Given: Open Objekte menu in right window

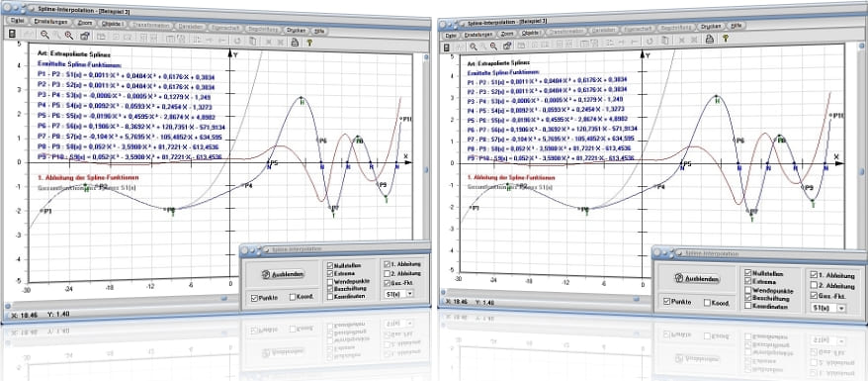Looking at the screenshot, I should (x=532, y=34).
